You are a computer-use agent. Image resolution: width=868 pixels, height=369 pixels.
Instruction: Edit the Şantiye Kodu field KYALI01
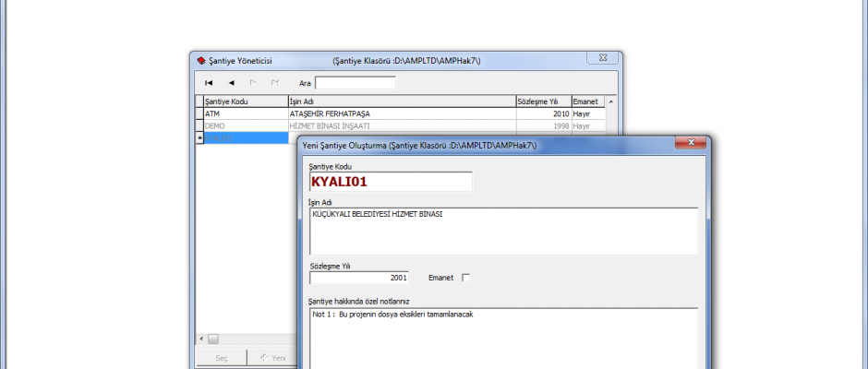click(390, 182)
